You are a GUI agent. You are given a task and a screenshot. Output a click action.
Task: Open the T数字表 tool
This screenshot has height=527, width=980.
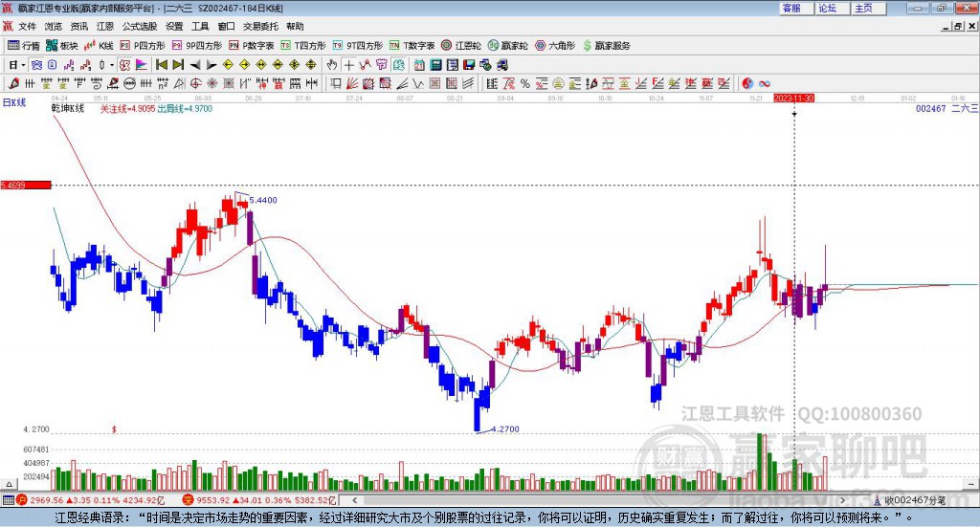(412, 46)
